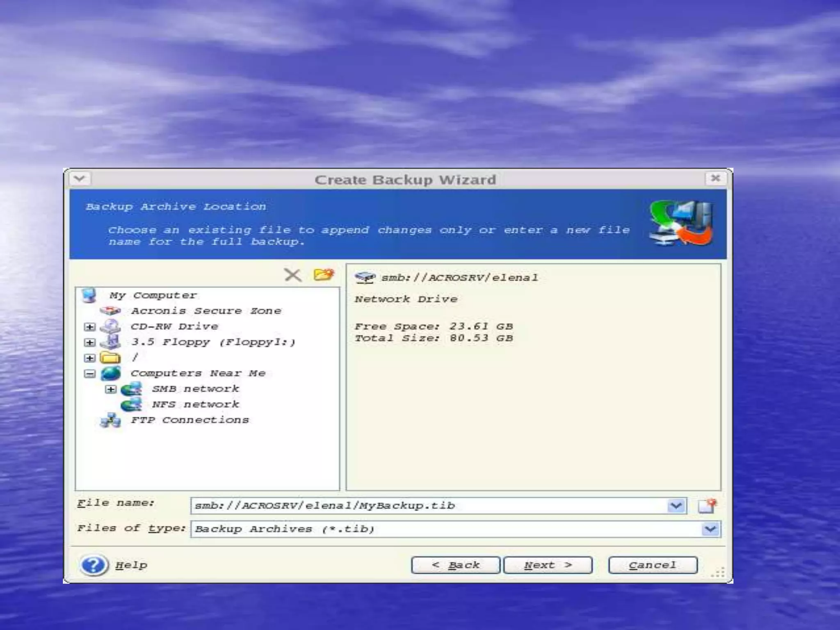Select NFS network in the tree

195,404
